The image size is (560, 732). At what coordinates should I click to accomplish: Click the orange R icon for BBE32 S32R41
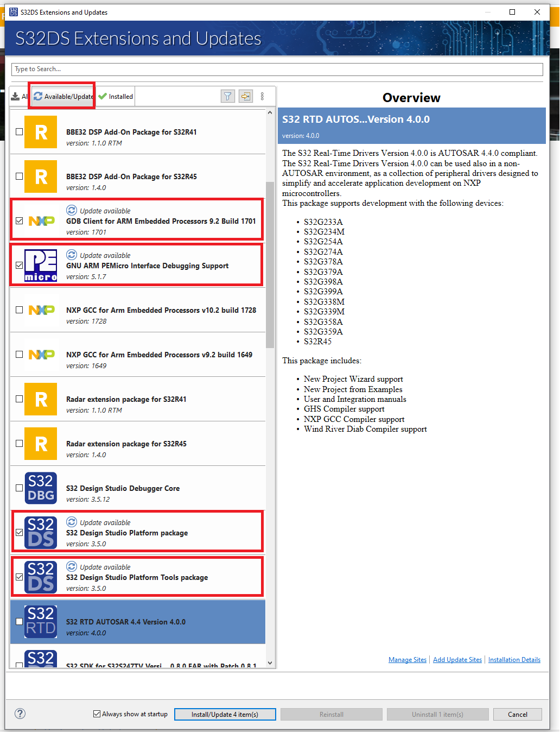pyautogui.click(x=41, y=132)
